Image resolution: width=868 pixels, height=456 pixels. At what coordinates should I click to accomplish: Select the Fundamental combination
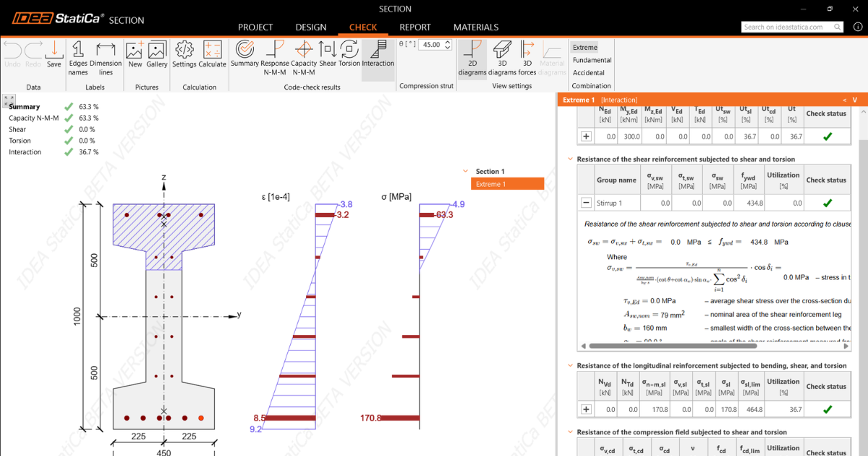click(x=592, y=60)
